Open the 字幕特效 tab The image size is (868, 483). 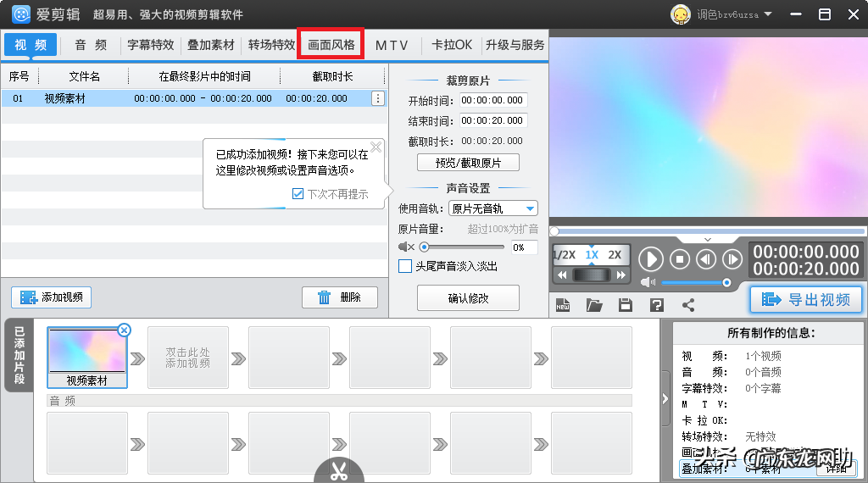pos(151,45)
